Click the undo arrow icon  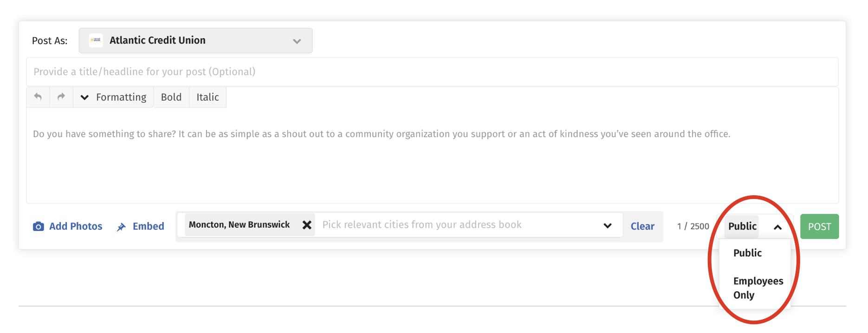pyautogui.click(x=38, y=97)
